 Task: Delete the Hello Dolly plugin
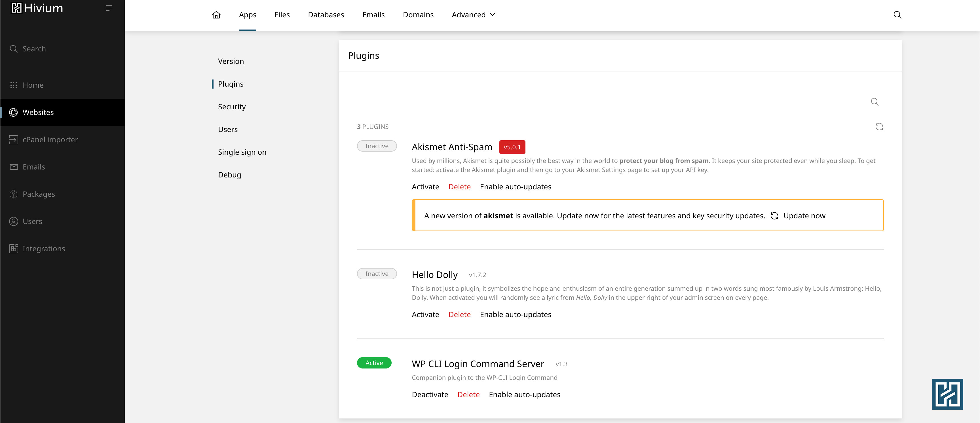[x=459, y=315]
